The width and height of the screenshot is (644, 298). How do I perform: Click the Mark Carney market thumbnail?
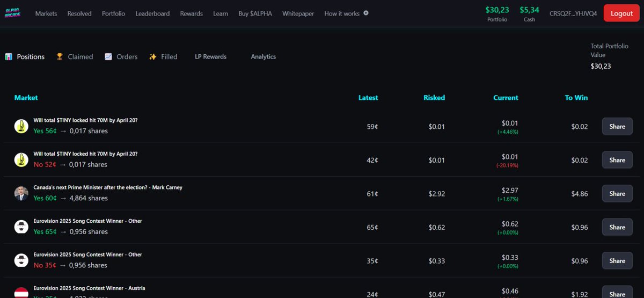[21, 193]
